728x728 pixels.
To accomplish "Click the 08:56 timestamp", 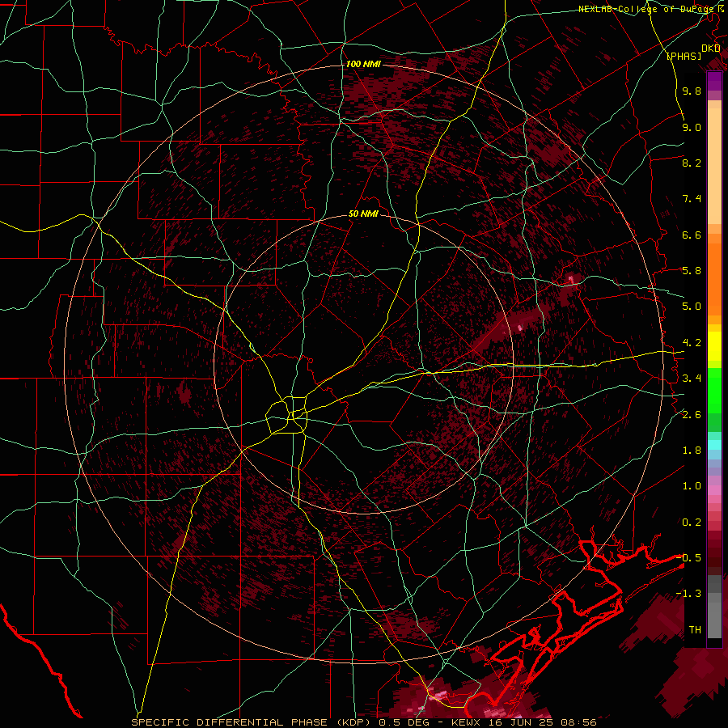I will click(x=578, y=722).
